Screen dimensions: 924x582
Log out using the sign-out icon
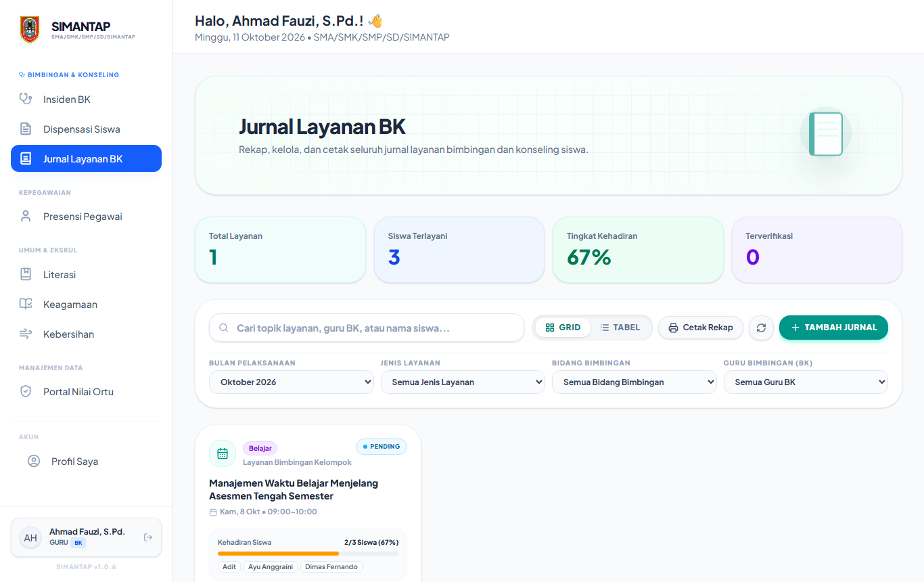click(148, 537)
